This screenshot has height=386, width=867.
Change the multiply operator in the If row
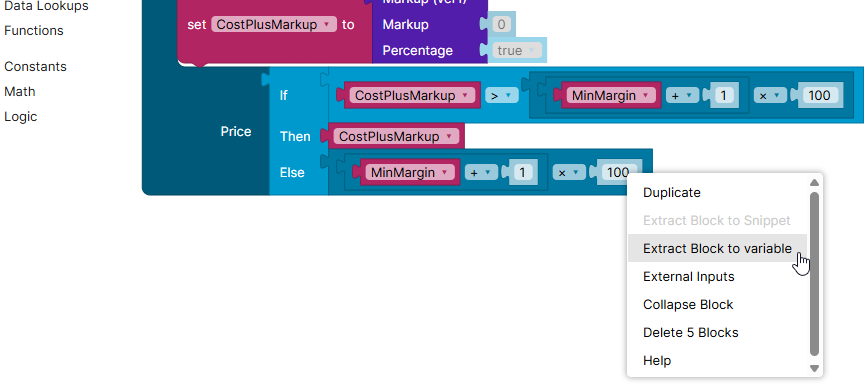[769, 95]
